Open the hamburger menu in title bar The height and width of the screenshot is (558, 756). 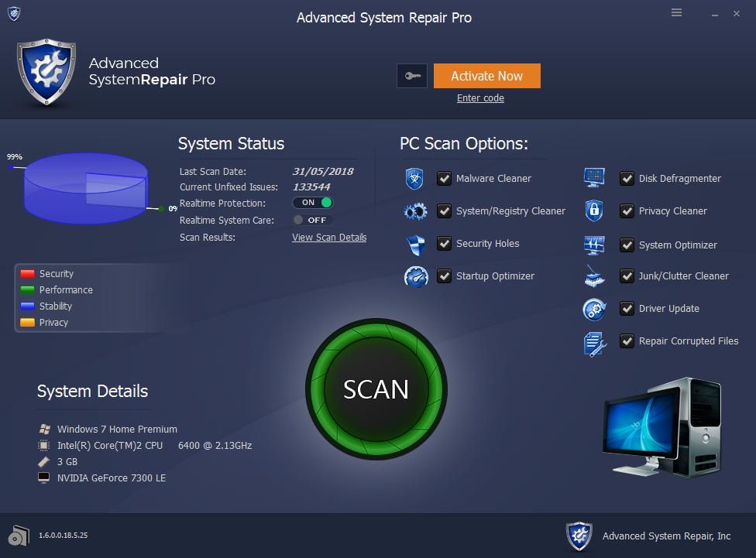[x=676, y=12]
